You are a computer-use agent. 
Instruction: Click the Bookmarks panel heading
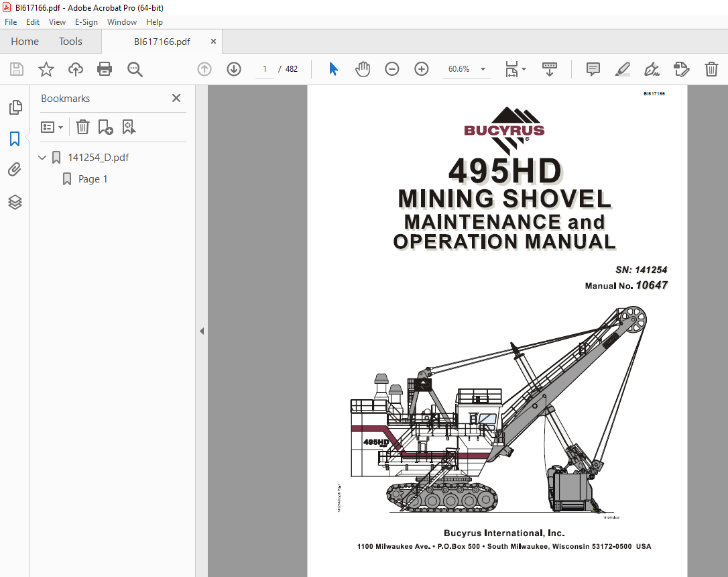click(x=66, y=99)
